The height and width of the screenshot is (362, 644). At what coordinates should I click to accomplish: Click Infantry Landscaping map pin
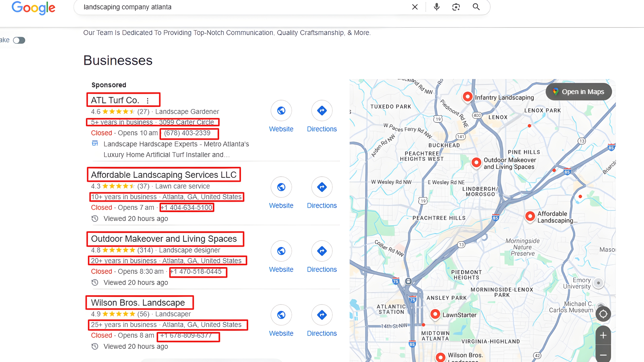467,97
